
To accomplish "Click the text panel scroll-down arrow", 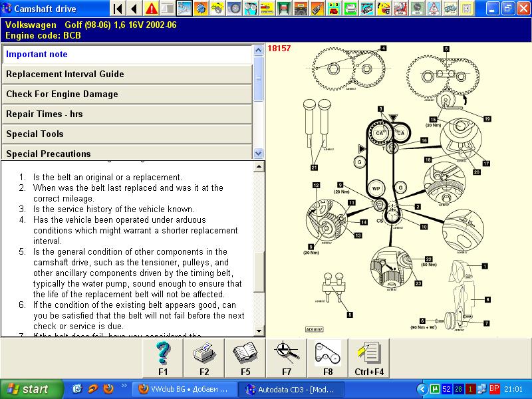I will pos(259,331).
